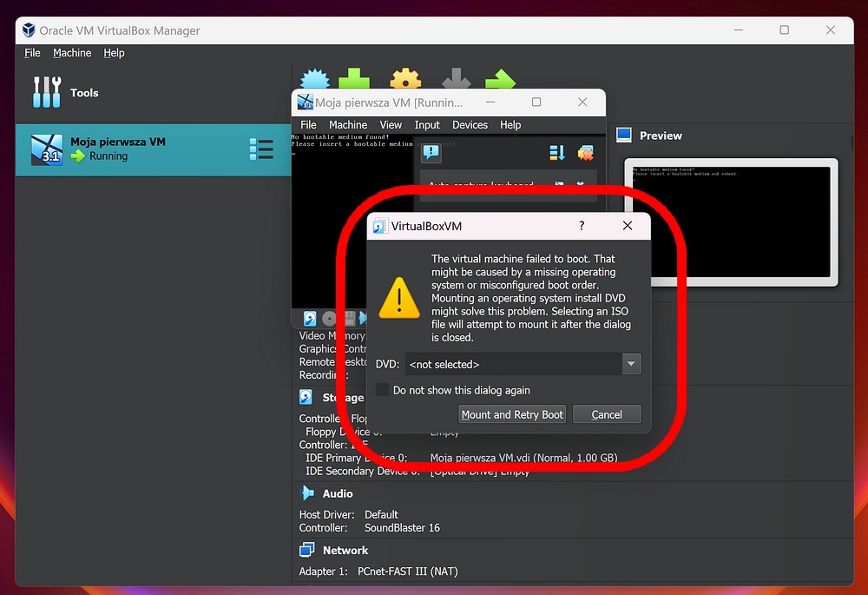Image resolution: width=868 pixels, height=595 pixels.
Task: Click the Audio section speaker icon
Action: pyautogui.click(x=306, y=493)
